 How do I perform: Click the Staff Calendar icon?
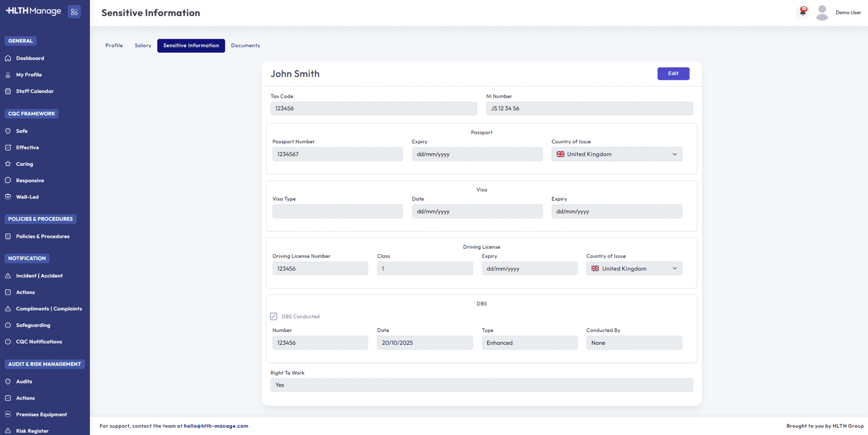8,91
